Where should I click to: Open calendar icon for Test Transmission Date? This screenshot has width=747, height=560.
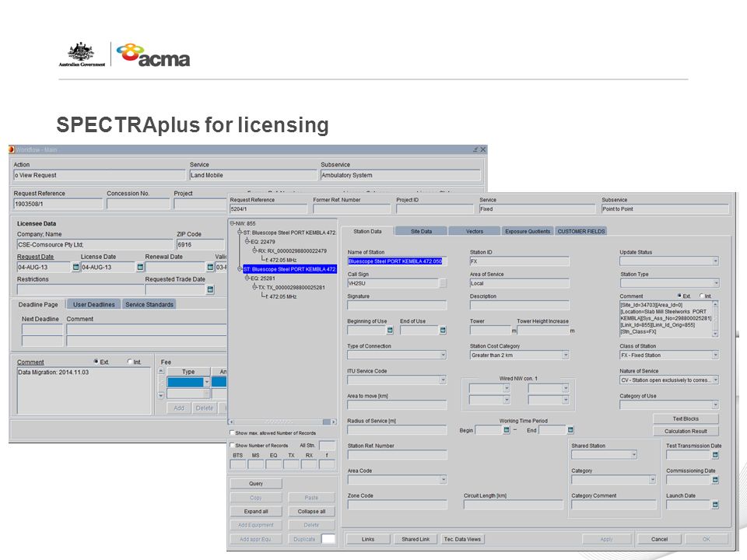coord(715,455)
